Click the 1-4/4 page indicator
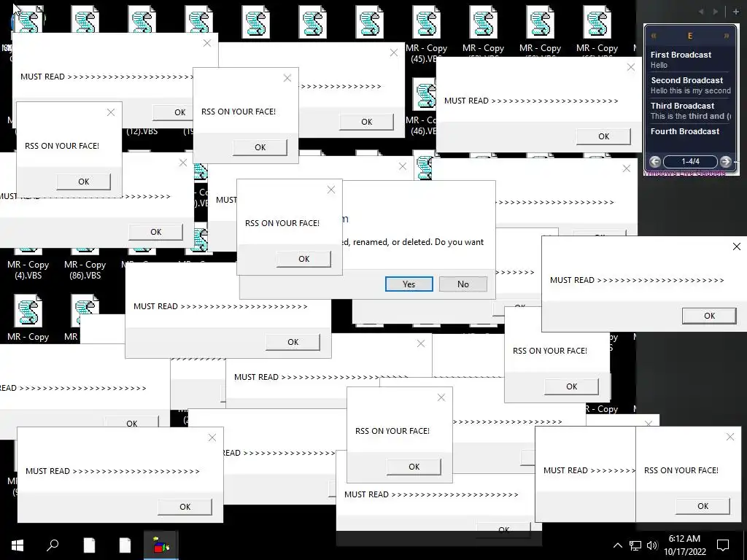The height and width of the screenshot is (560, 747). point(690,161)
